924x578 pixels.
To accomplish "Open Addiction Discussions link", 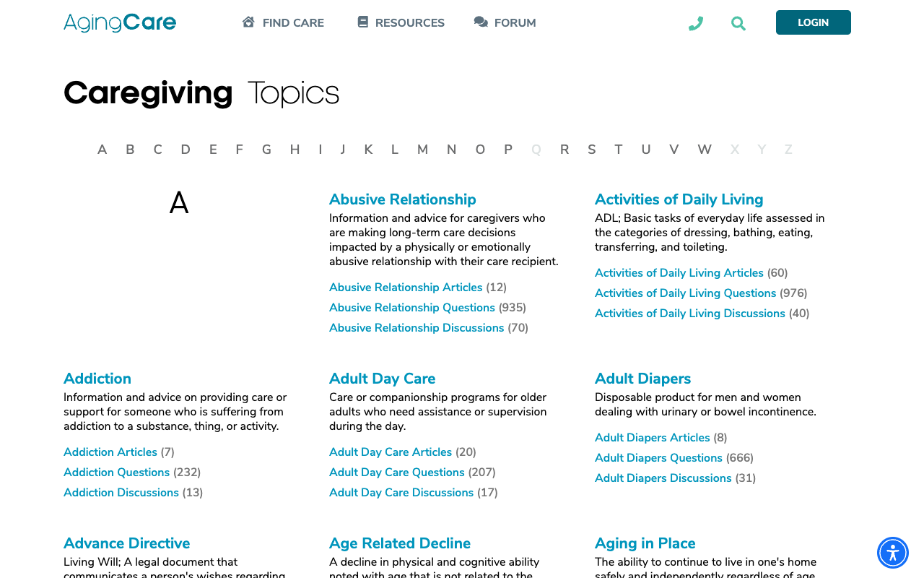I will click(121, 493).
